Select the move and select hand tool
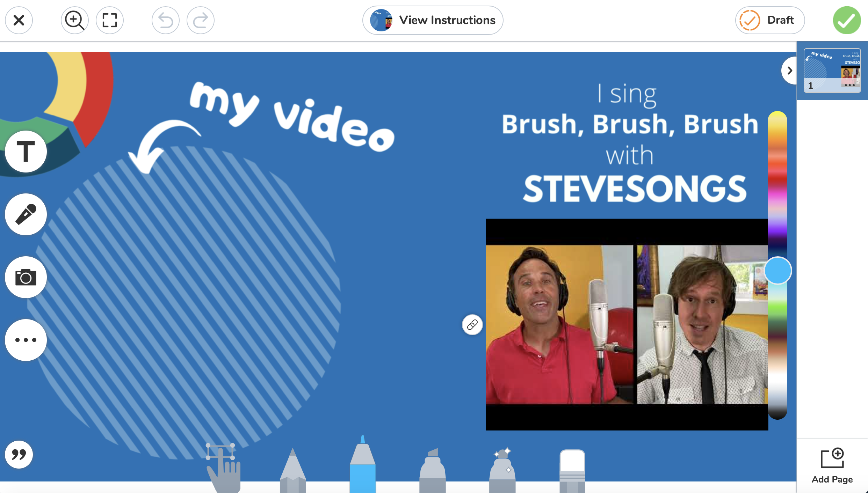Viewport: 868px width, 493px height. pos(223,468)
